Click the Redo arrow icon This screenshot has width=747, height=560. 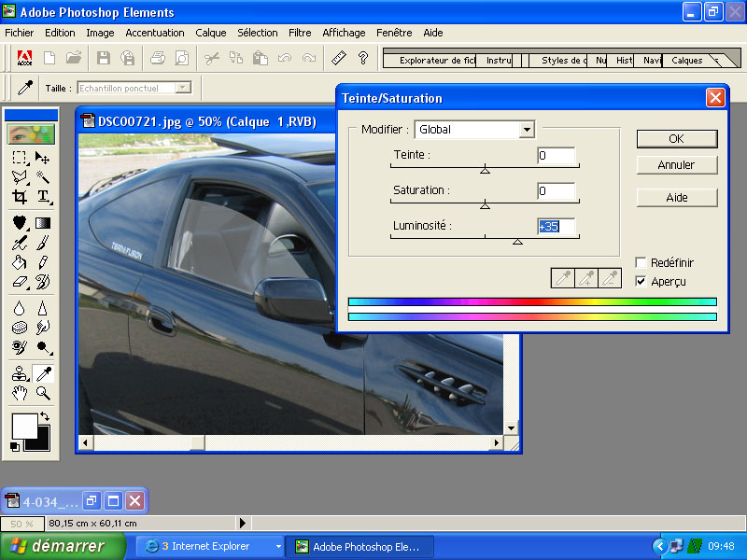309,58
